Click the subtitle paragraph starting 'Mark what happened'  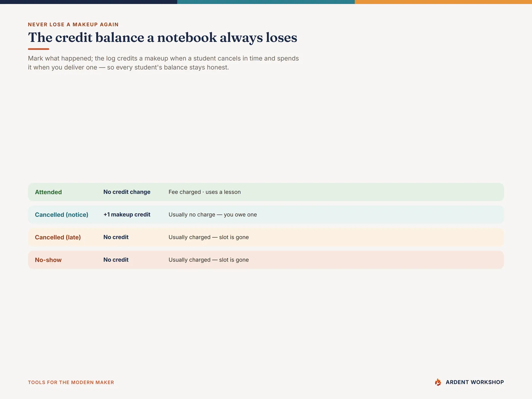click(x=163, y=63)
